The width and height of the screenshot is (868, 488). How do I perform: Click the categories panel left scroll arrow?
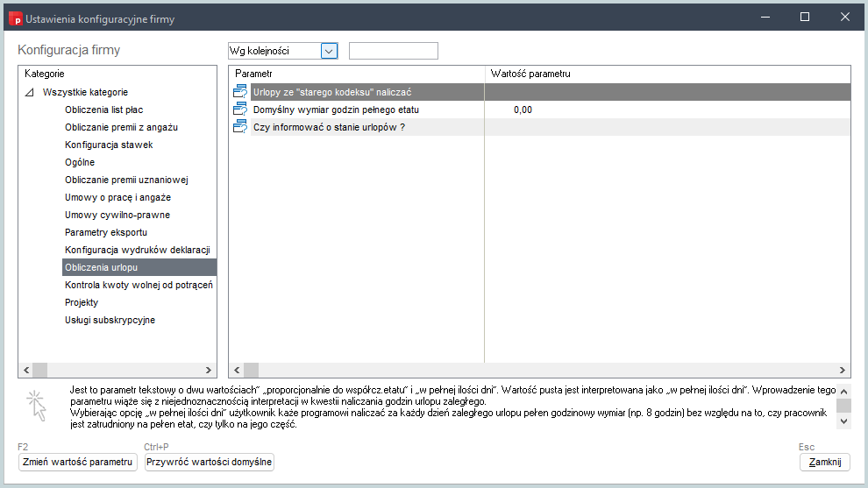26,370
